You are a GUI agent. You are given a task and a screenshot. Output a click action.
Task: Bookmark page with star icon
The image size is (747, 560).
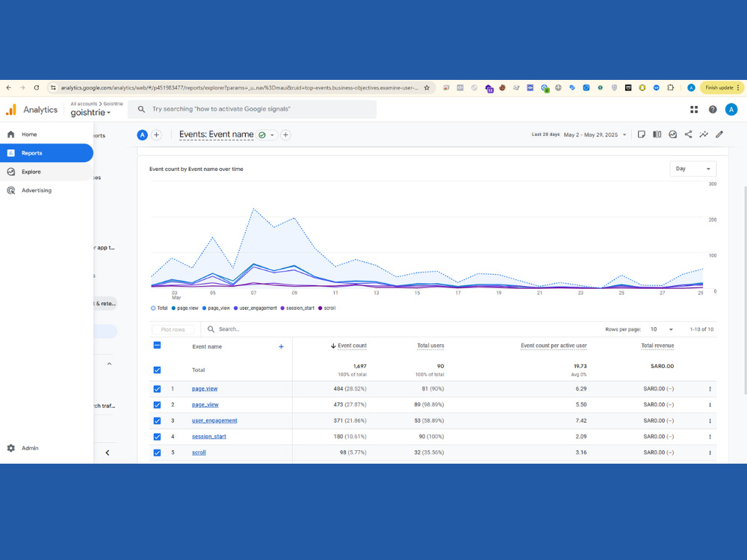point(427,87)
